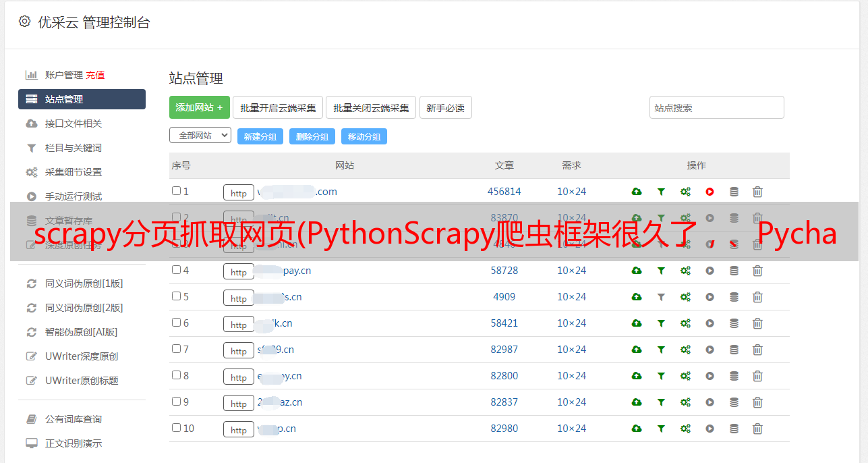868x463 pixels.
Task: Click the green 添加网站 + button
Action: 200,107
